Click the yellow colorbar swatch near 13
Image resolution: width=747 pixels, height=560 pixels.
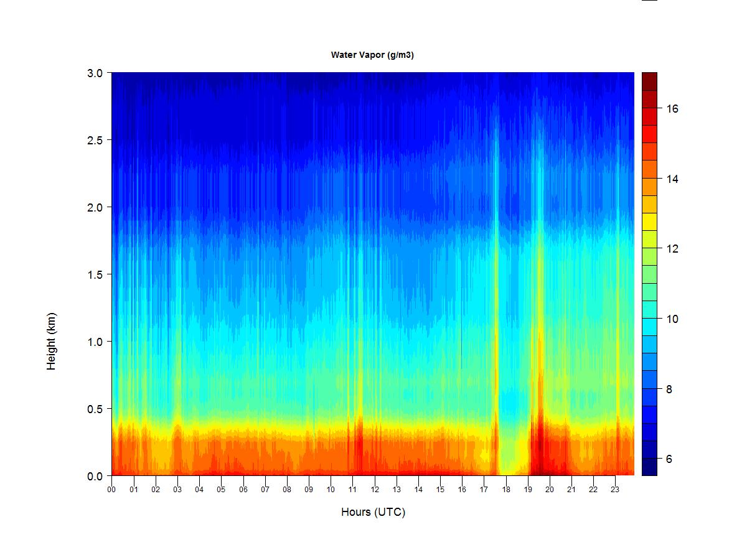tap(649, 222)
